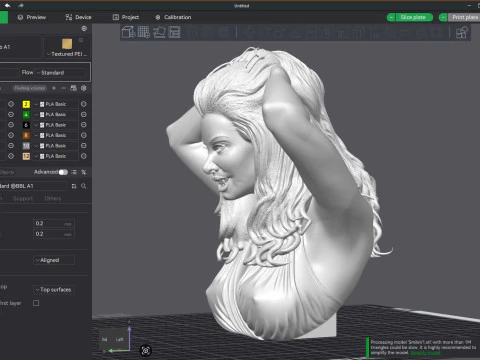This screenshot has width=480, height=360.
Task: Open the Flow Standard dropdown
Action: 62,72
